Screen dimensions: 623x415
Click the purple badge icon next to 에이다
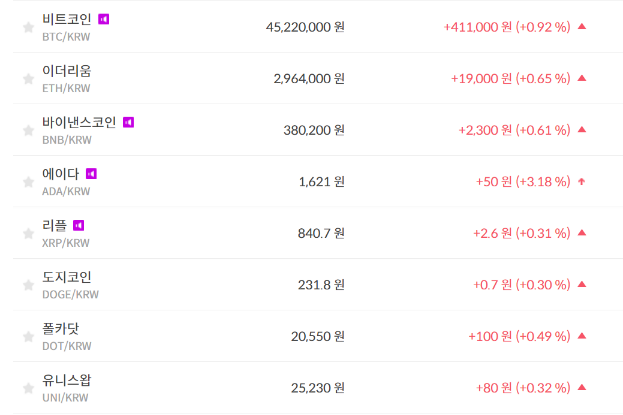[91, 174]
